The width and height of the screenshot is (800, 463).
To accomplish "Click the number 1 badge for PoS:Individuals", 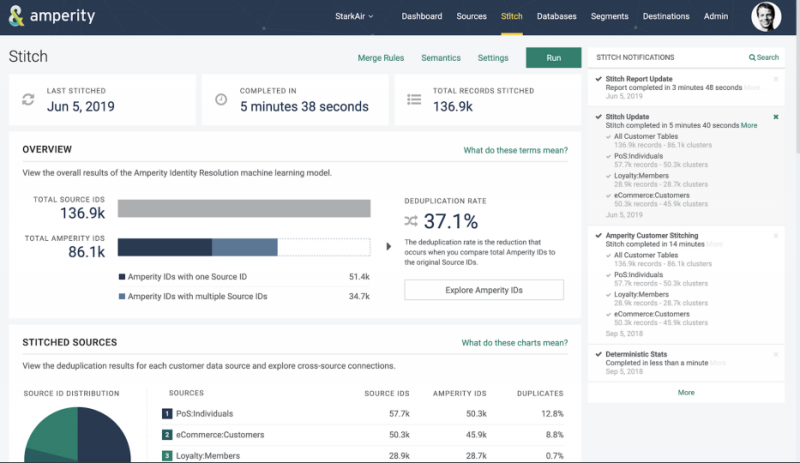I will 167,413.
